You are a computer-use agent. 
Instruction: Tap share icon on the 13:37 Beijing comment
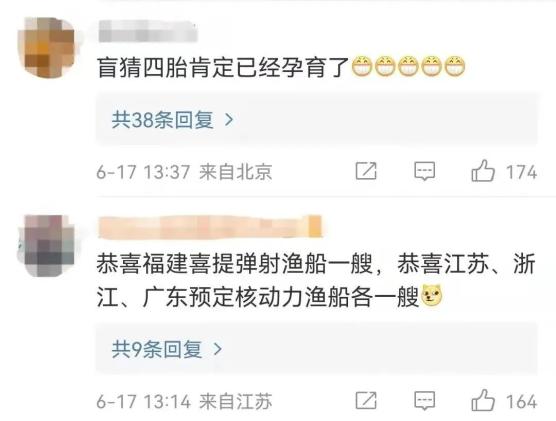coord(366,171)
